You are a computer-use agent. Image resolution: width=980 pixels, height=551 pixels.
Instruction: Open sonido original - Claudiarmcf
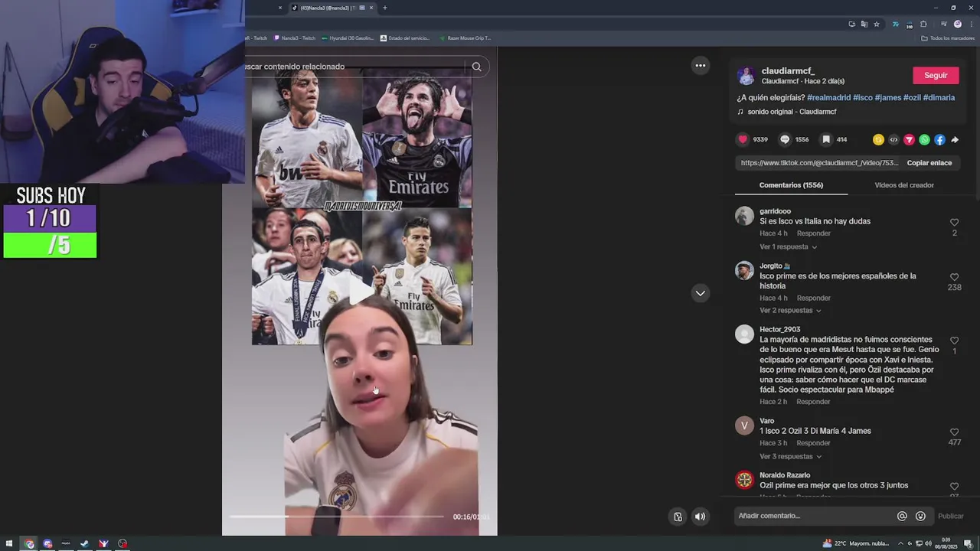pos(792,112)
